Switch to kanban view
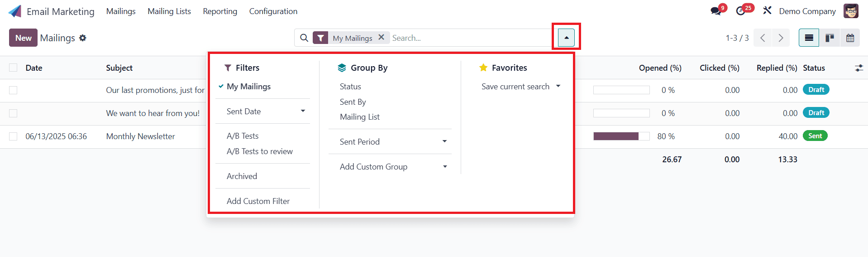 click(x=830, y=38)
